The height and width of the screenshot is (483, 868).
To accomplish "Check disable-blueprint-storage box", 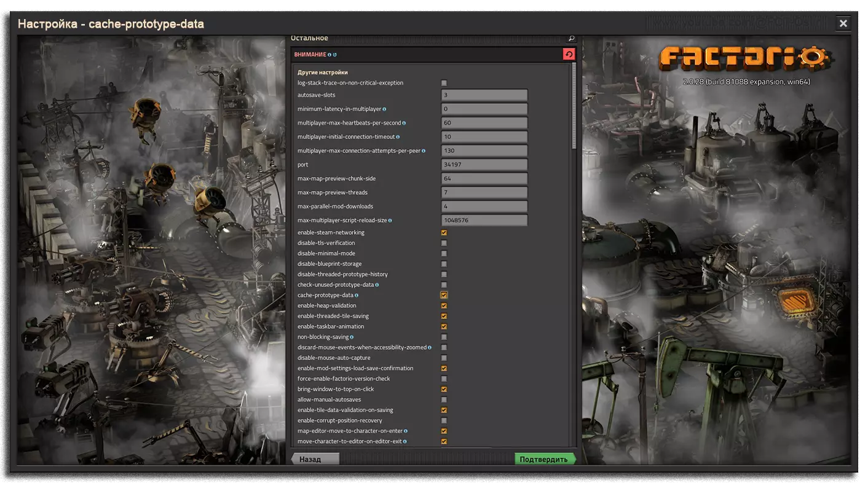I will [x=444, y=264].
